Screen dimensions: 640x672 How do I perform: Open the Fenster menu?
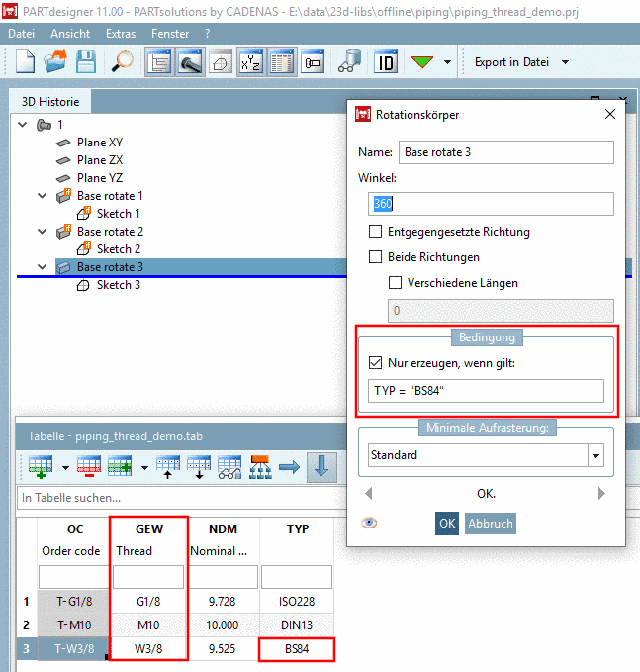tap(169, 34)
